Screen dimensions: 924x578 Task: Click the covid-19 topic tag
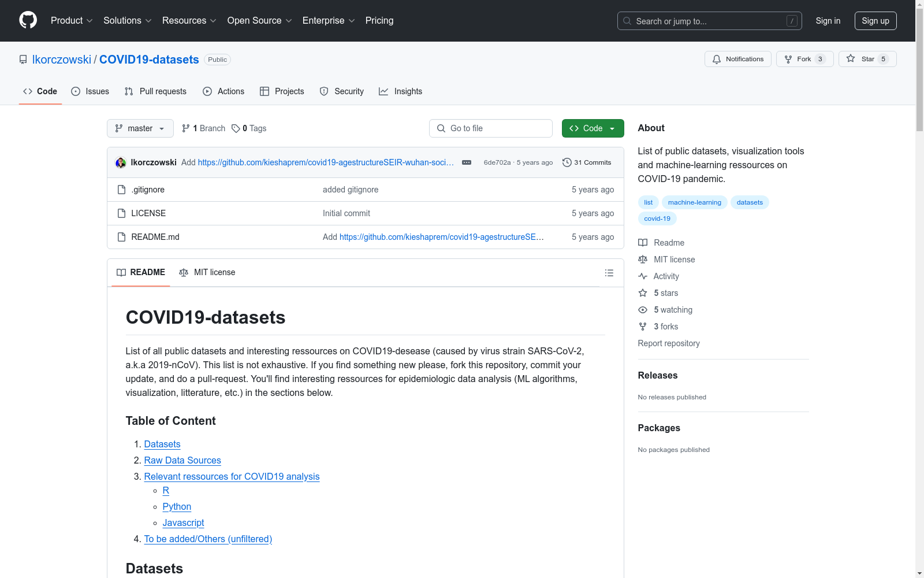click(x=657, y=218)
